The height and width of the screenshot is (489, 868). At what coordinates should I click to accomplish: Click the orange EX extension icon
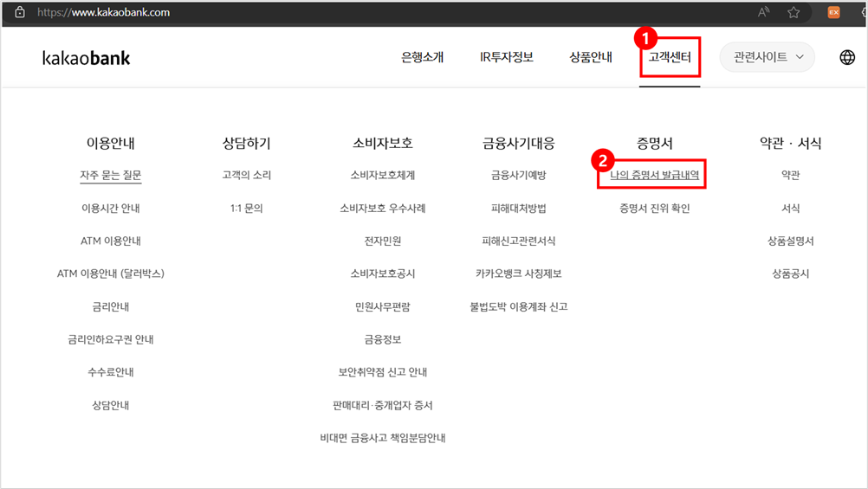(x=833, y=12)
